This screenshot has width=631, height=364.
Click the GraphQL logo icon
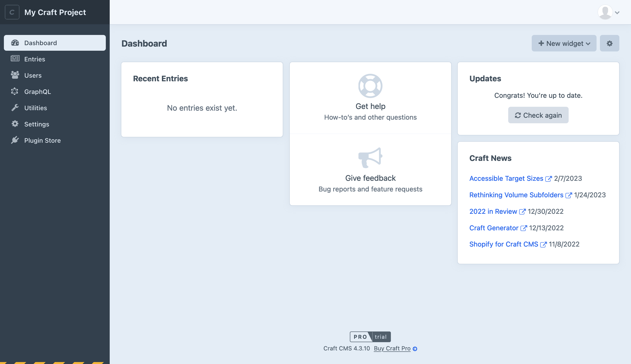tap(15, 91)
